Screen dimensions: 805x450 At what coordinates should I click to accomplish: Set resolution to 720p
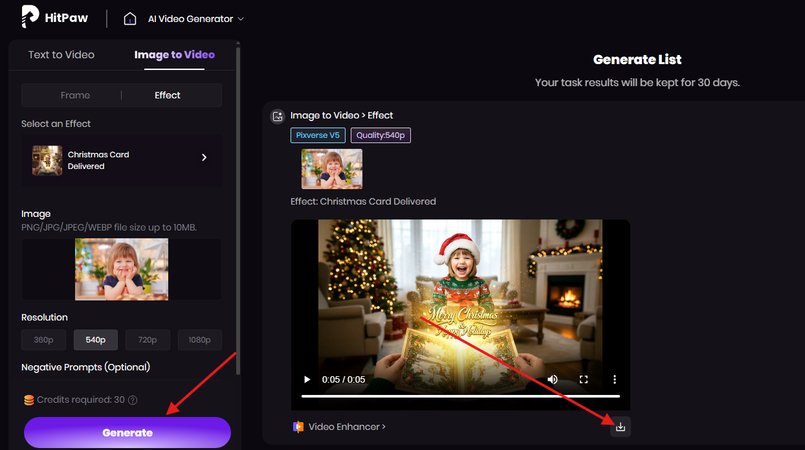[x=147, y=340]
